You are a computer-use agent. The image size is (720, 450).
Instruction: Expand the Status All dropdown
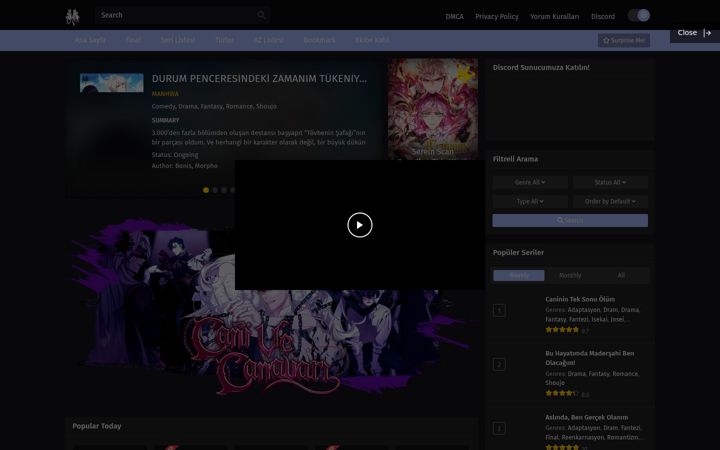click(610, 182)
